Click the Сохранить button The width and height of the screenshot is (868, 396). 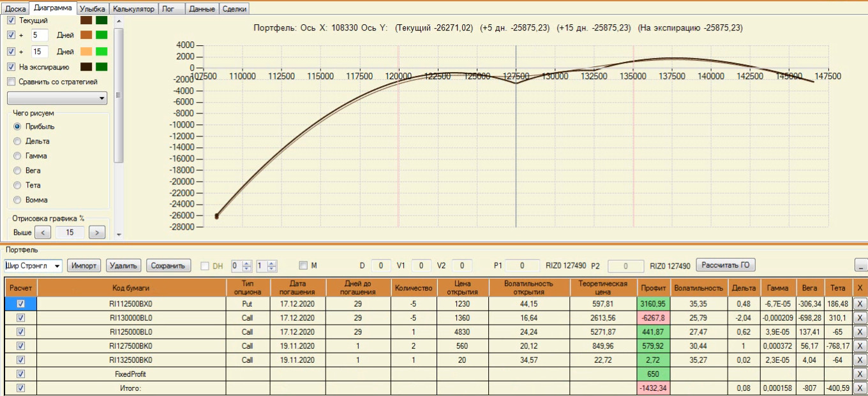click(168, 265)
